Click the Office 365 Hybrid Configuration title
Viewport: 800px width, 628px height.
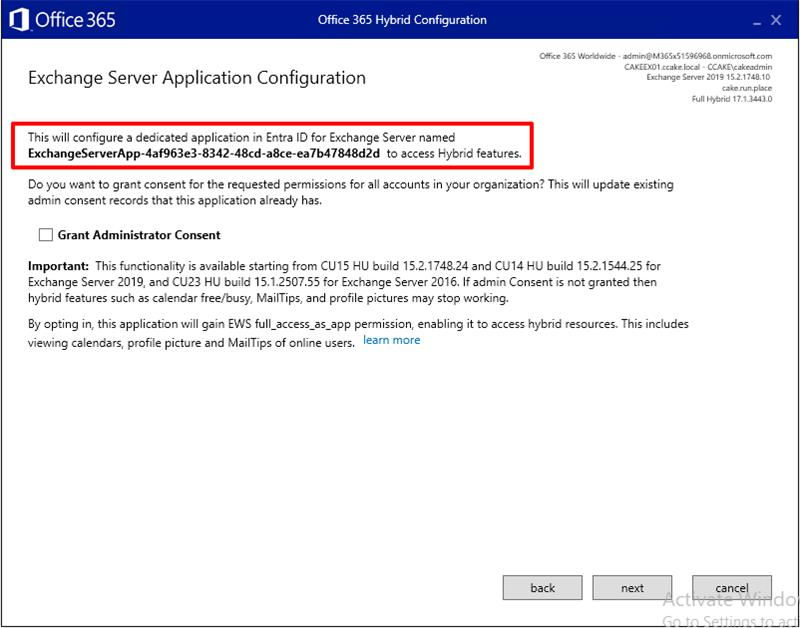click(x=402, y=20)
